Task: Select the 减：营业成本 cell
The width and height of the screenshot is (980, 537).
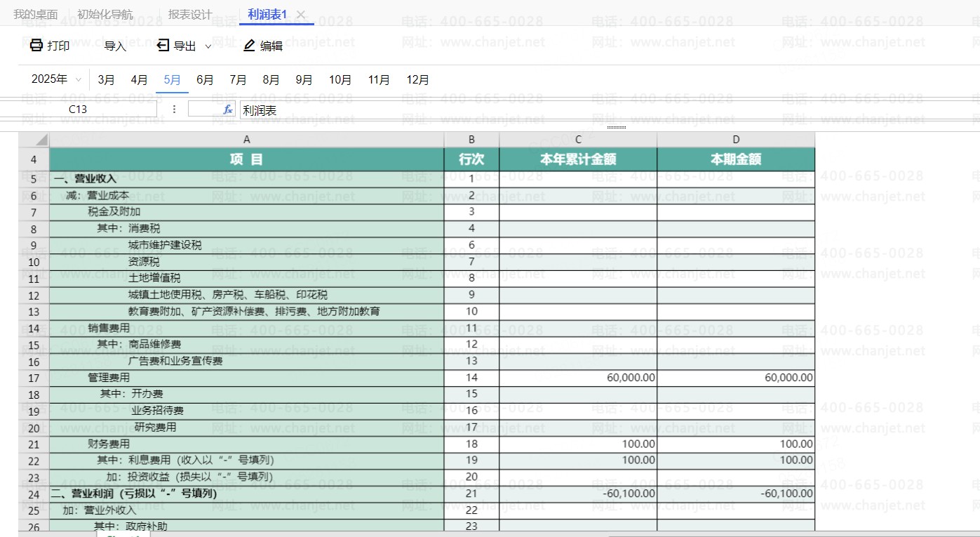Action: click(x=247, y=196)
